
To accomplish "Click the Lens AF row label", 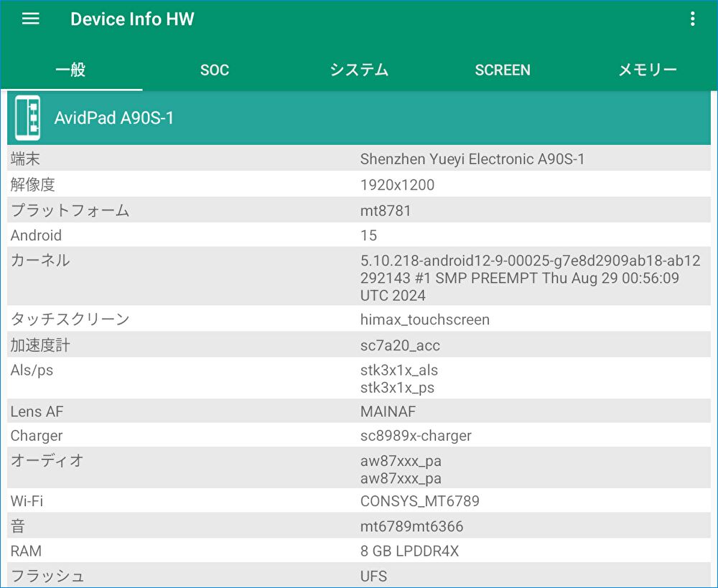I will (37, 411).
